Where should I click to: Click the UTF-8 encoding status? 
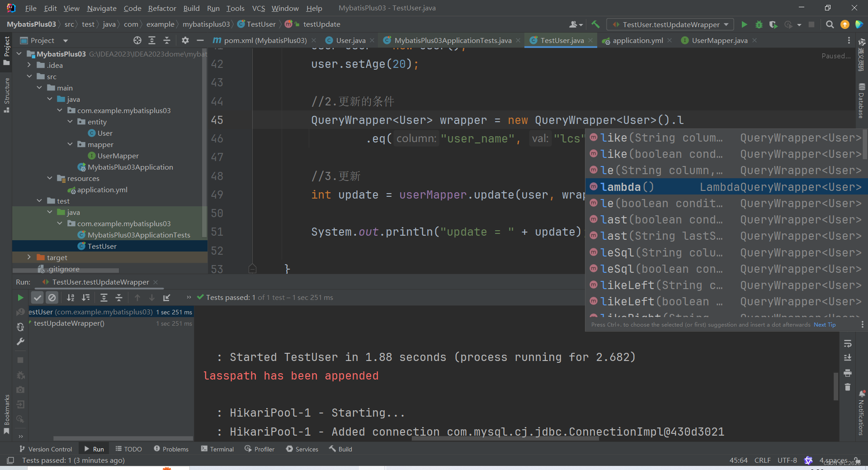tap(787, 460)
